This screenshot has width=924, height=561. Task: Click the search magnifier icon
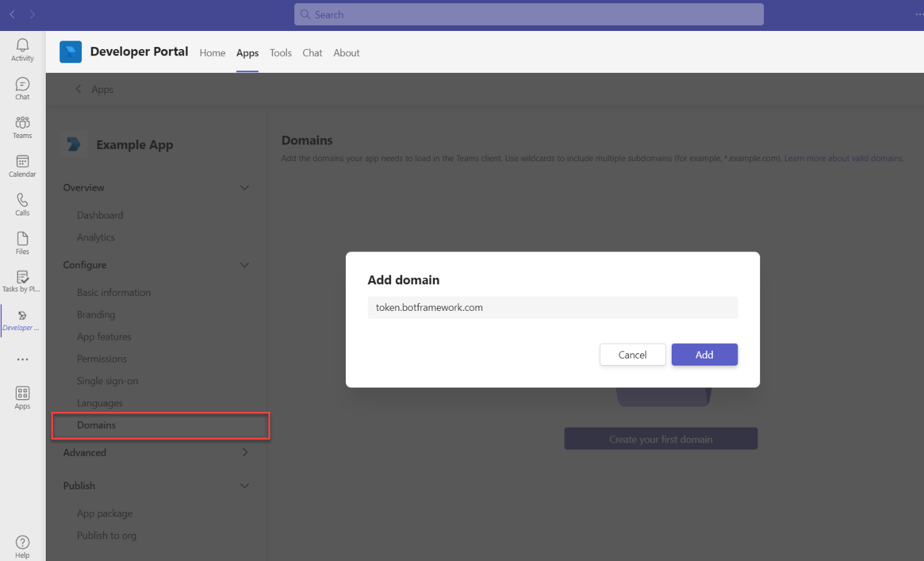pos(305,14)
